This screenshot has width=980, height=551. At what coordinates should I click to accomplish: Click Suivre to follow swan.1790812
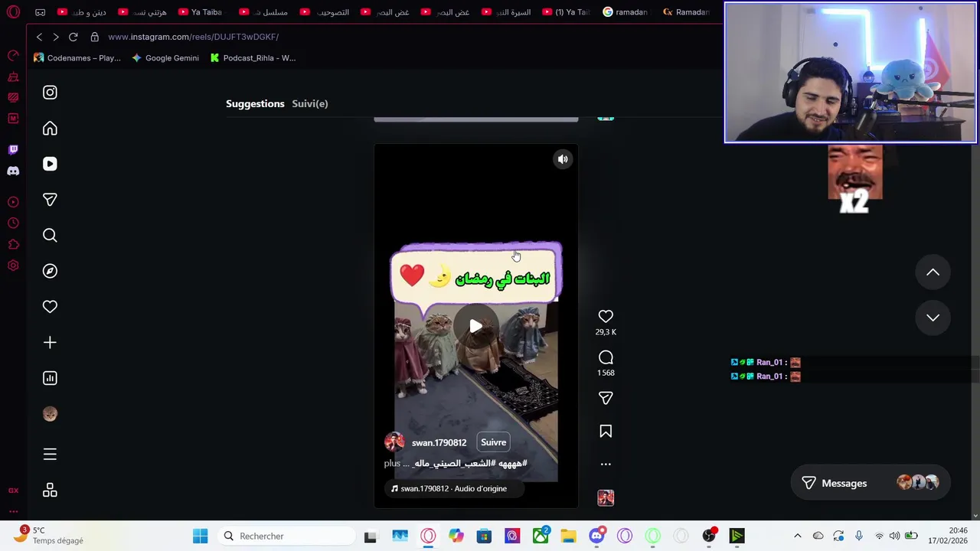[493, 442]
